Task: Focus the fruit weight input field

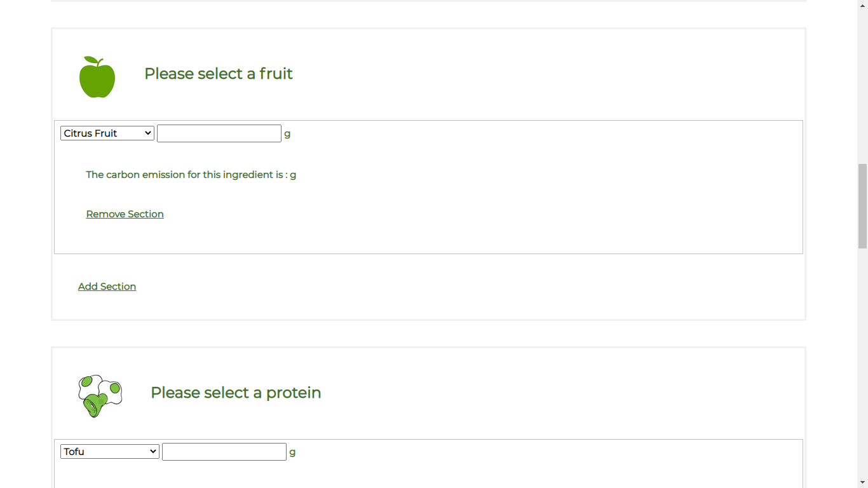Action: click(219, 133)
